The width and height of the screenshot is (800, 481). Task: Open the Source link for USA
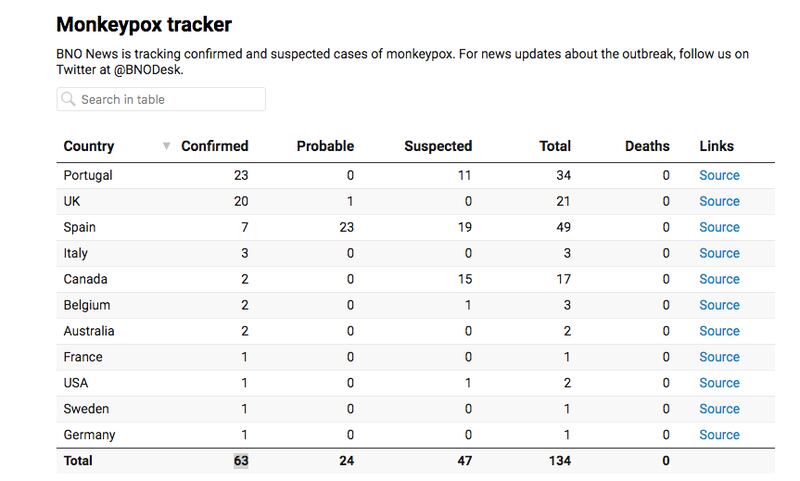(x=719, y=383)
